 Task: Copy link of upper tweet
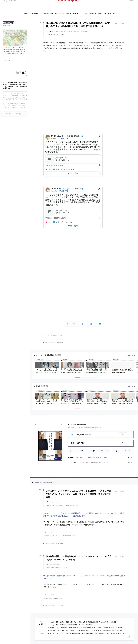(x=68, y=169)
